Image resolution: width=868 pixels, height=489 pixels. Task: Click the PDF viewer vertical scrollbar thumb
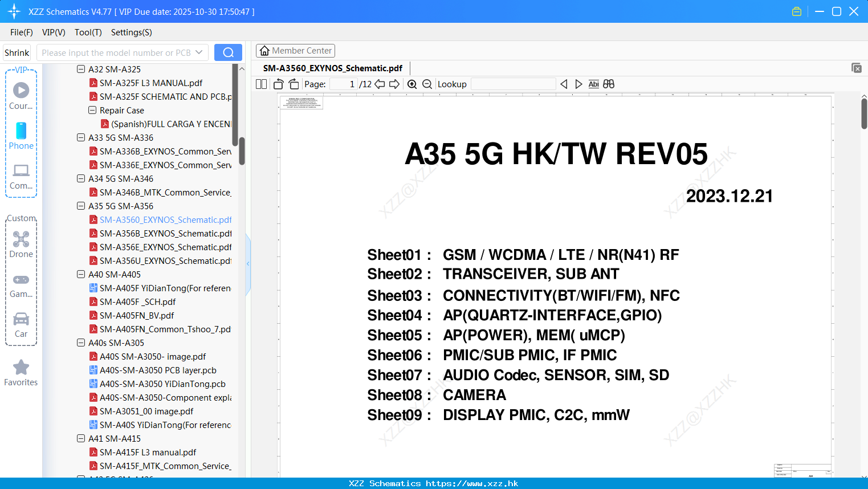[864, 113]
